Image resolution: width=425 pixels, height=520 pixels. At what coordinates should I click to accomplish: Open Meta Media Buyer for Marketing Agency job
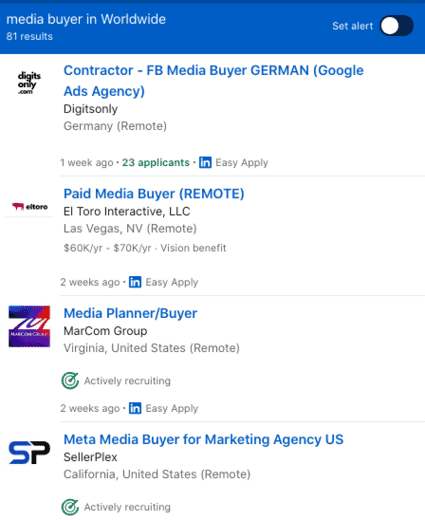[203, 439]
